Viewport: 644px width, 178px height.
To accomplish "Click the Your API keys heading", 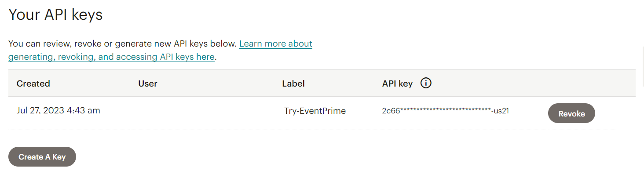I will (x=55, y=15).
